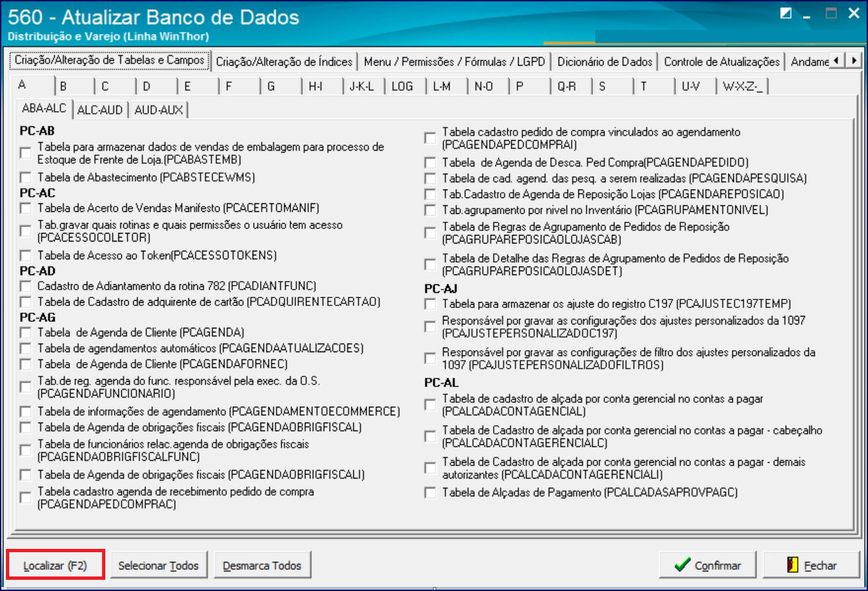The height and width of the screenshot is (591, 868).
Task: Click the window restore icon in title bar
Action: [x=786, y=13]
